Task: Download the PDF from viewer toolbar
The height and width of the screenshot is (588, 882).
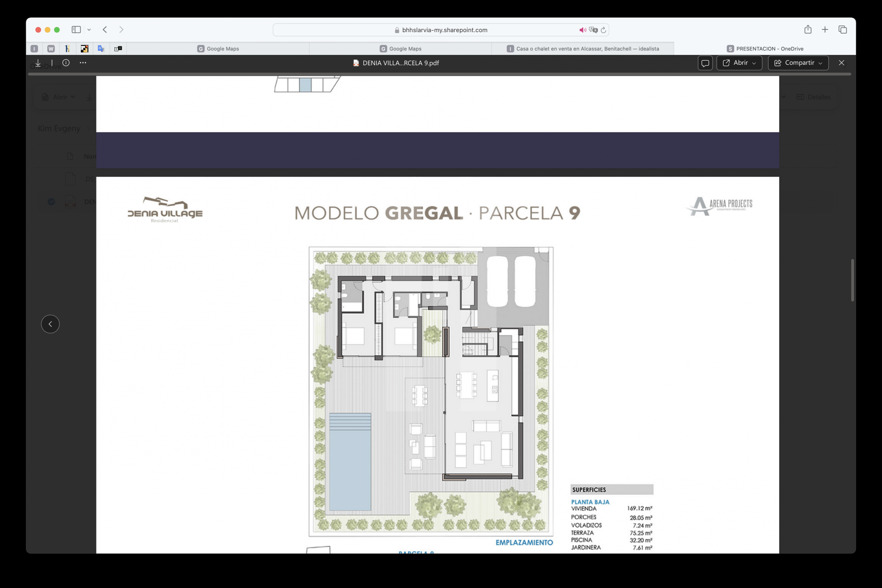Action: point(38,63)
